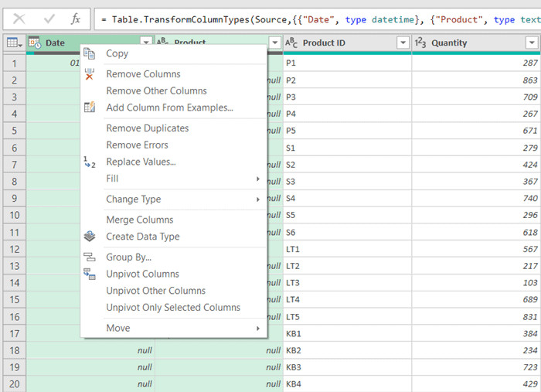Viewport: 541px width, 392px height.
Task: Click inside the formula bar text
Action: click(317, 19)
